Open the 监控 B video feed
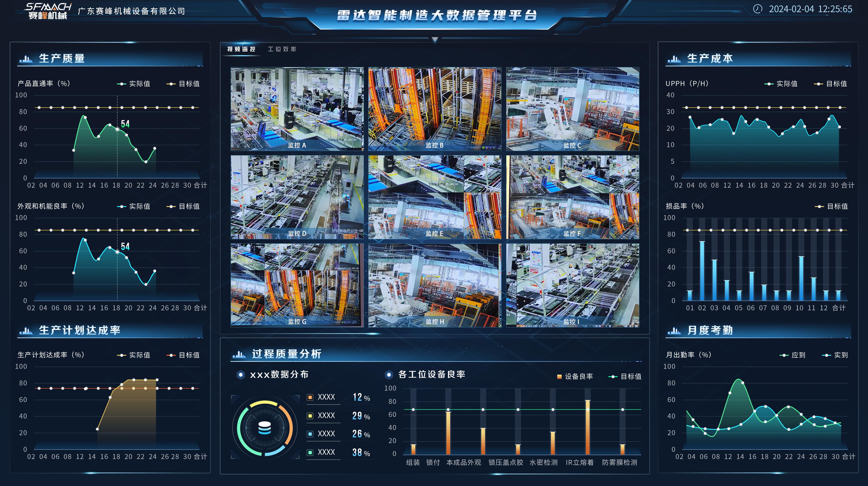 (x=435, y=109)
